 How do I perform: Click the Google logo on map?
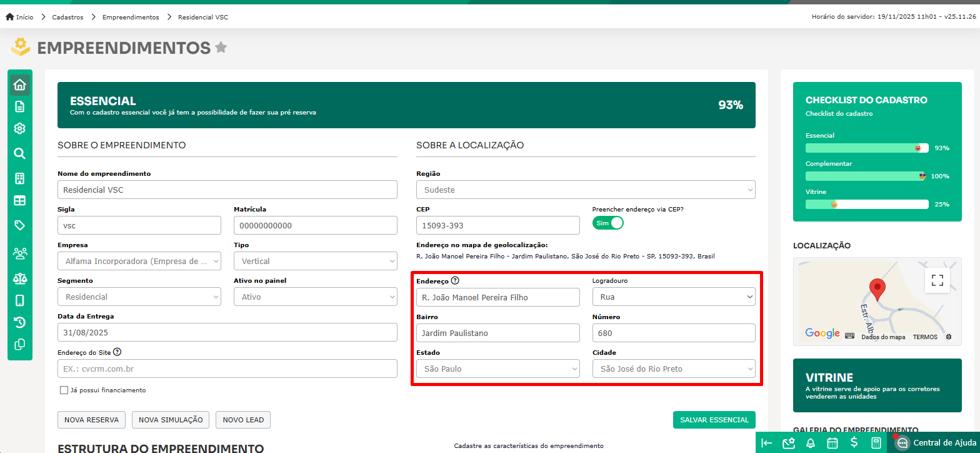(822, 333)
